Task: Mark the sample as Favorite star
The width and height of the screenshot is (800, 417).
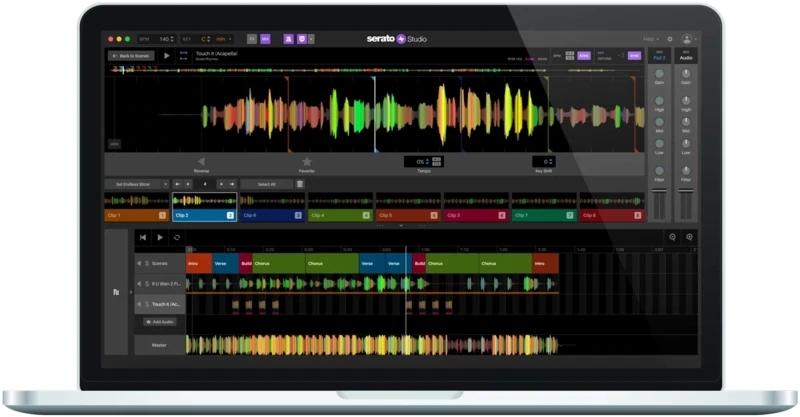Action: (306, 161)
